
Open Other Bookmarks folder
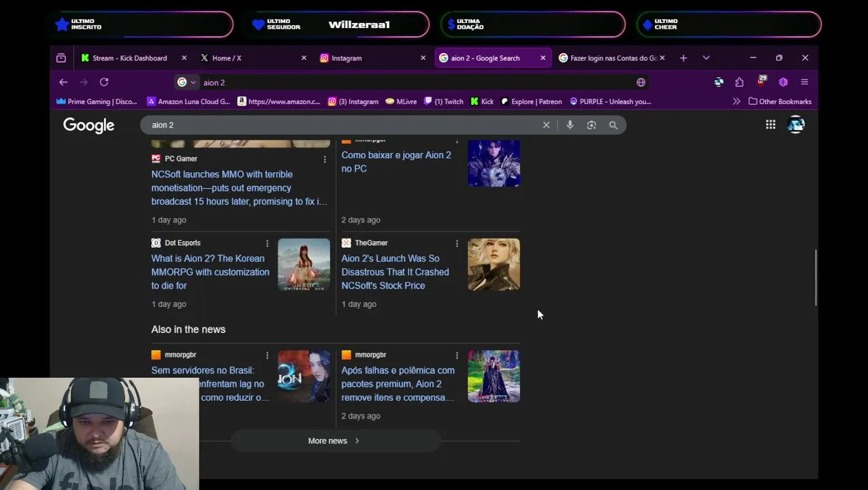[x=780, y=101]
